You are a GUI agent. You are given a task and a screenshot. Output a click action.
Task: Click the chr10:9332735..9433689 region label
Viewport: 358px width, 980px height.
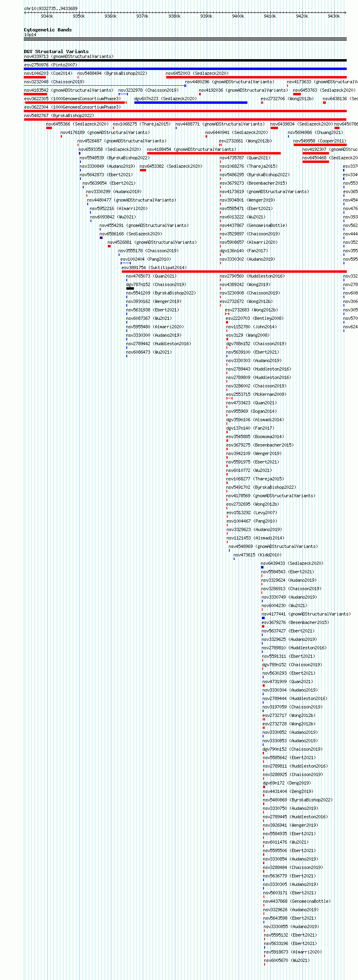(x=51, y=8)
